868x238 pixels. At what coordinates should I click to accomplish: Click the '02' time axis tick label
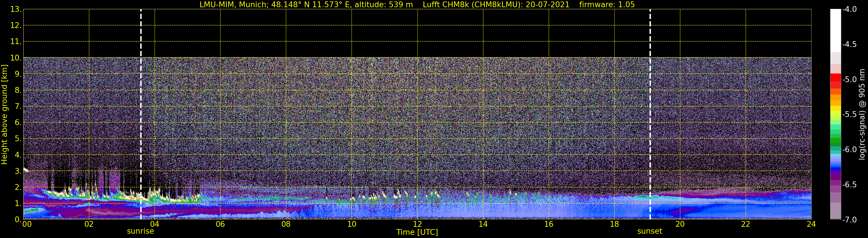click(x=89, y=224)
